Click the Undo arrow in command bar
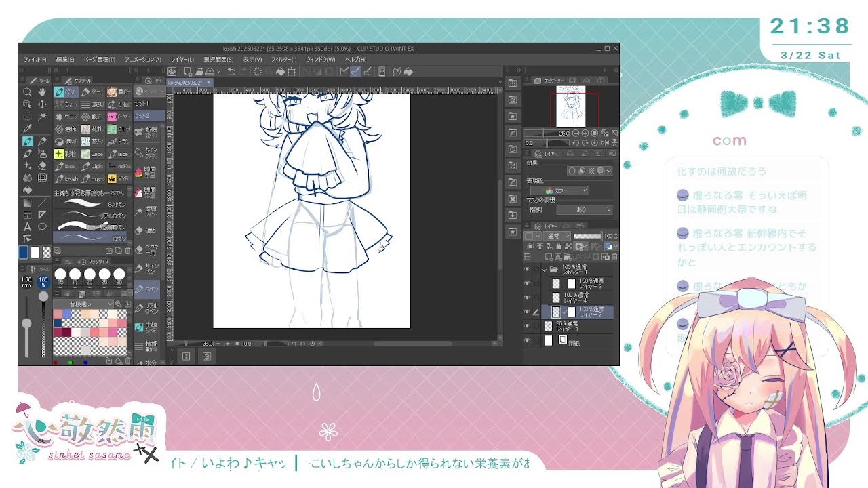This screenshot has width=868, height=488. pos(231,71)
